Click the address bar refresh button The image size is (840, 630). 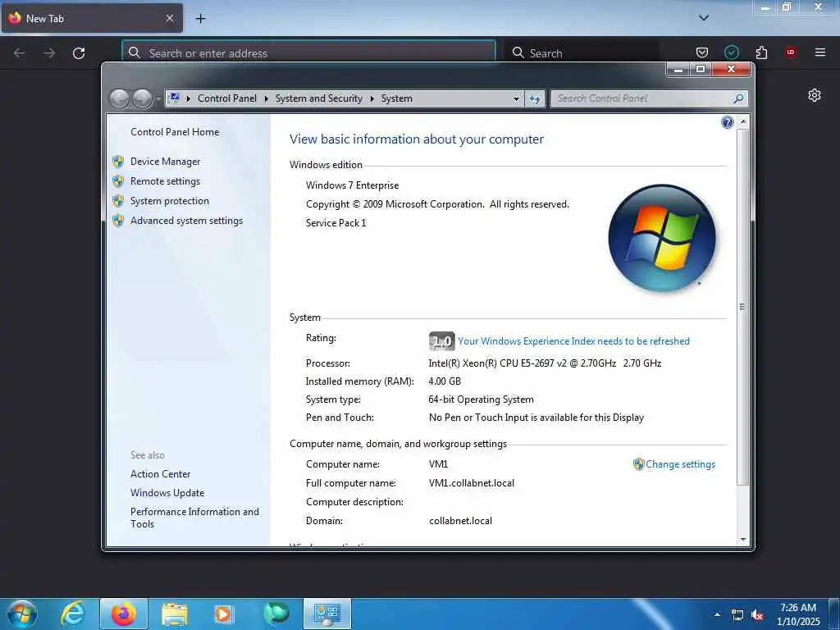click(535, 98)
